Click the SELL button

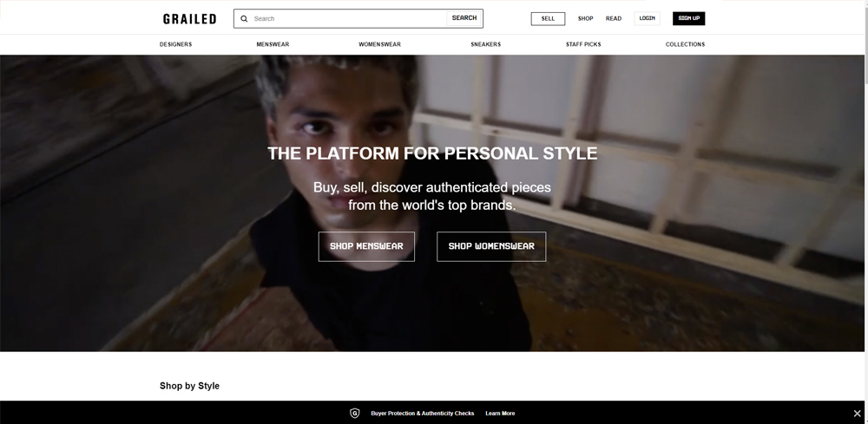pyautogui.click(x=548, y=19)
